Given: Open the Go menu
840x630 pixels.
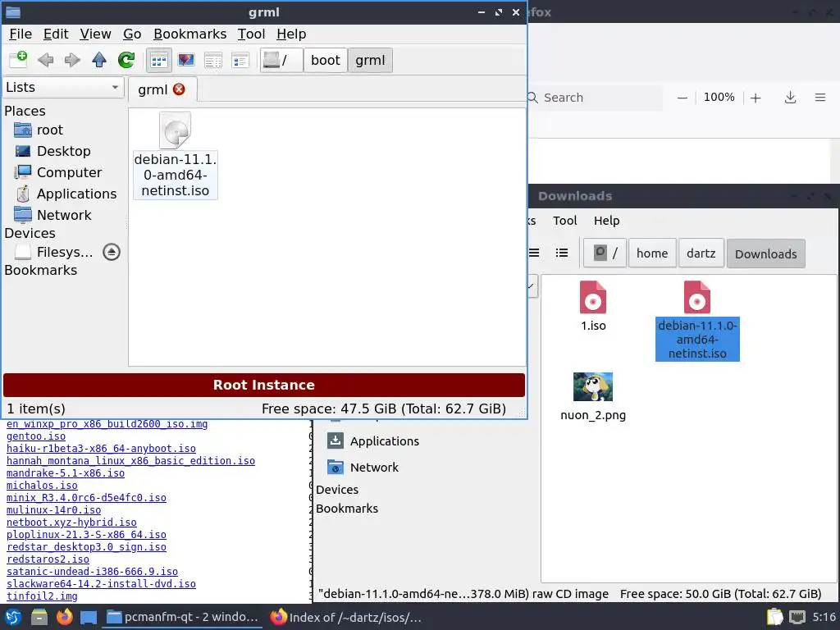Looking at the screenshot, I should point(132,34).
